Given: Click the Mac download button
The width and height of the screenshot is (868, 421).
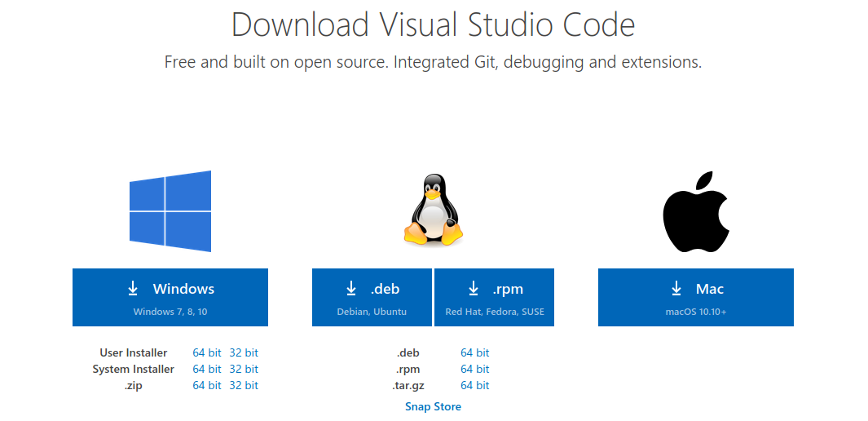Looking at the screenshot, I should (696, 298).
